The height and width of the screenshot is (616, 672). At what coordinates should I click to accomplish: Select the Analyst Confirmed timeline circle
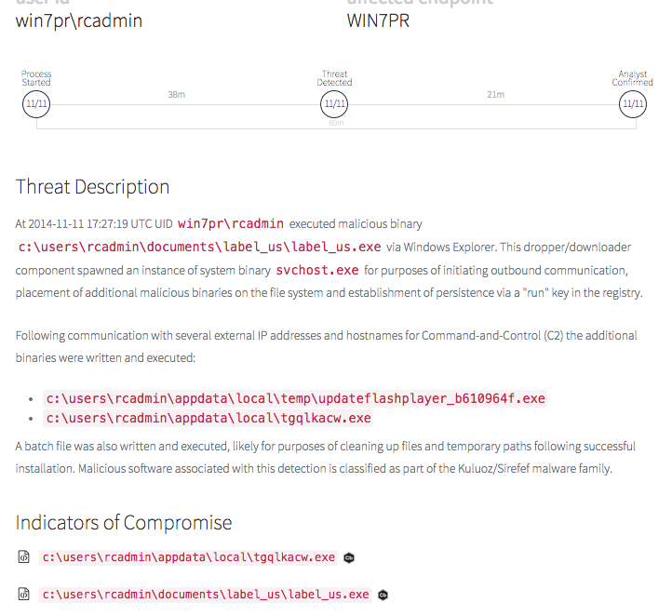click(x=632, y=104)
